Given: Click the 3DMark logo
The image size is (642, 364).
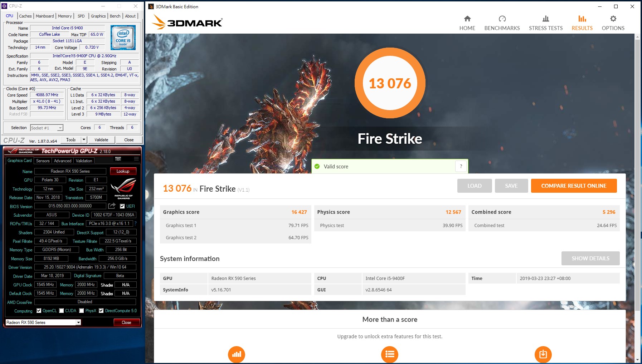Looking at the screenshot, I should (187, 22).
